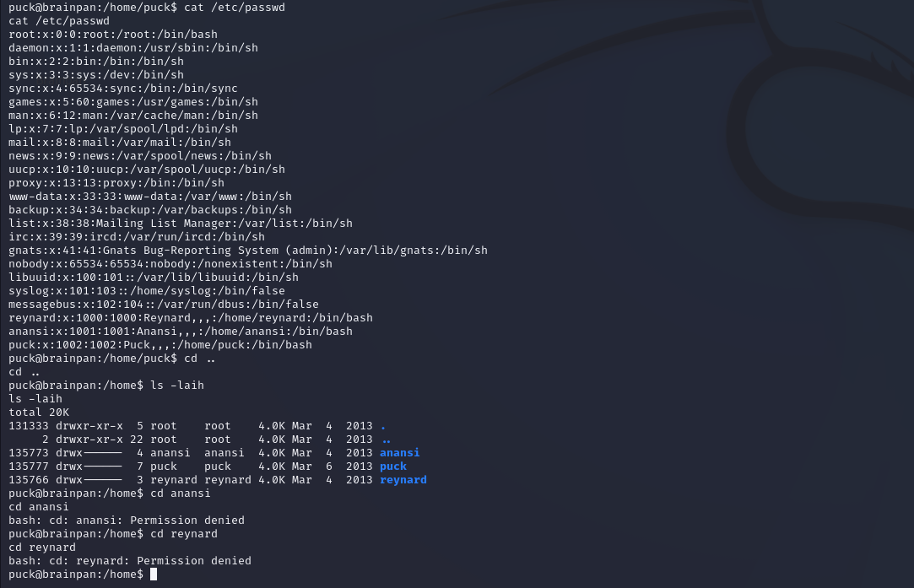Click the blue reynard directory name
Viewport: 914px width, 588px height.
(403, 480)
